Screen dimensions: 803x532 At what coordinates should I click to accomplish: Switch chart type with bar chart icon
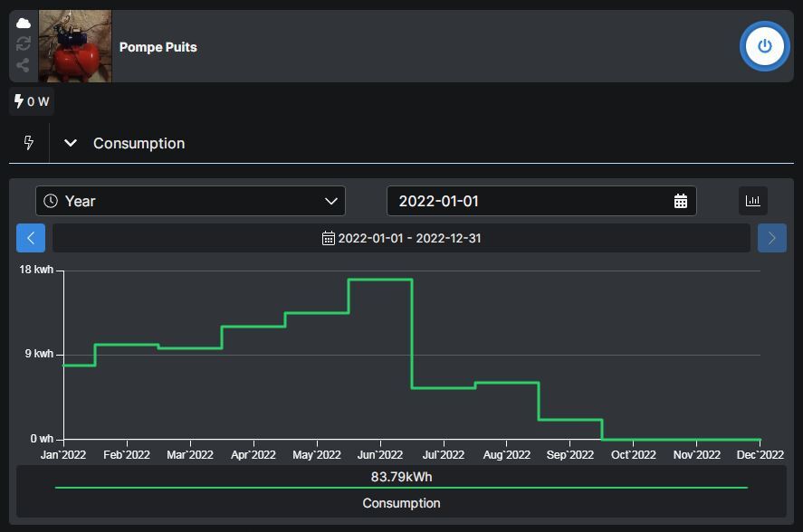click(x=752, y=201)
